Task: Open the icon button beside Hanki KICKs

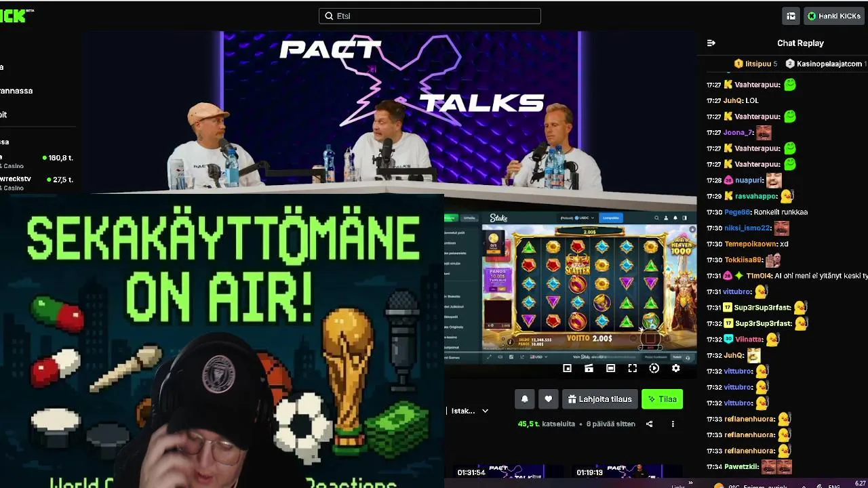Action: 791,16
